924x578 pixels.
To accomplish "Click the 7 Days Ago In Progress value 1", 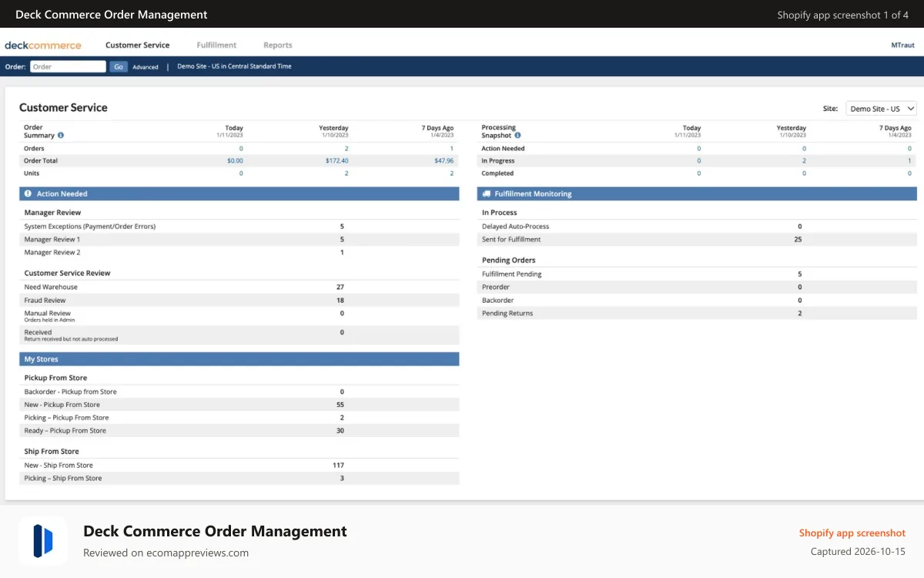I will click(909, 161).
